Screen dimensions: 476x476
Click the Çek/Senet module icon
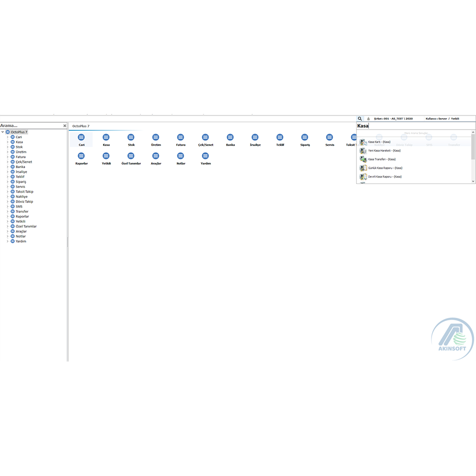click(x=205, y=137)
